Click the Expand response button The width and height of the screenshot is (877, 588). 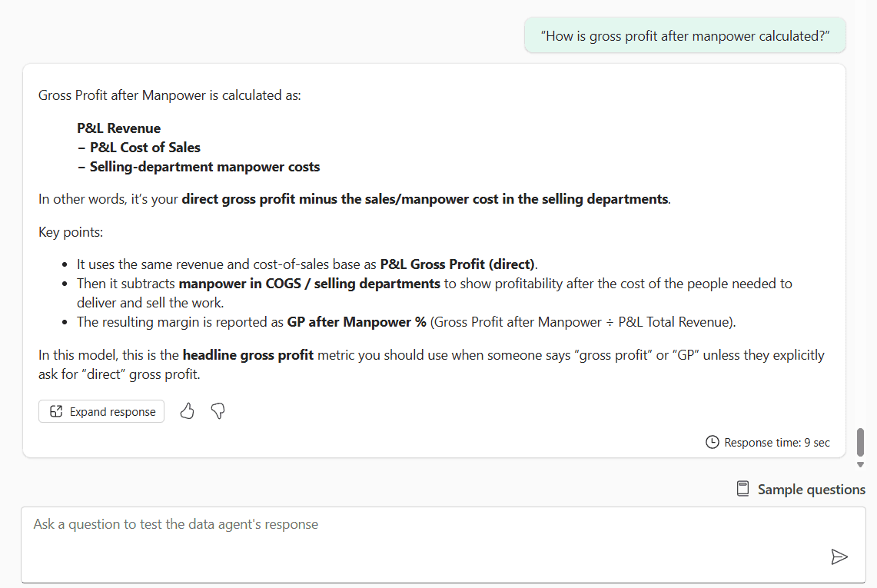pos(101,411)
